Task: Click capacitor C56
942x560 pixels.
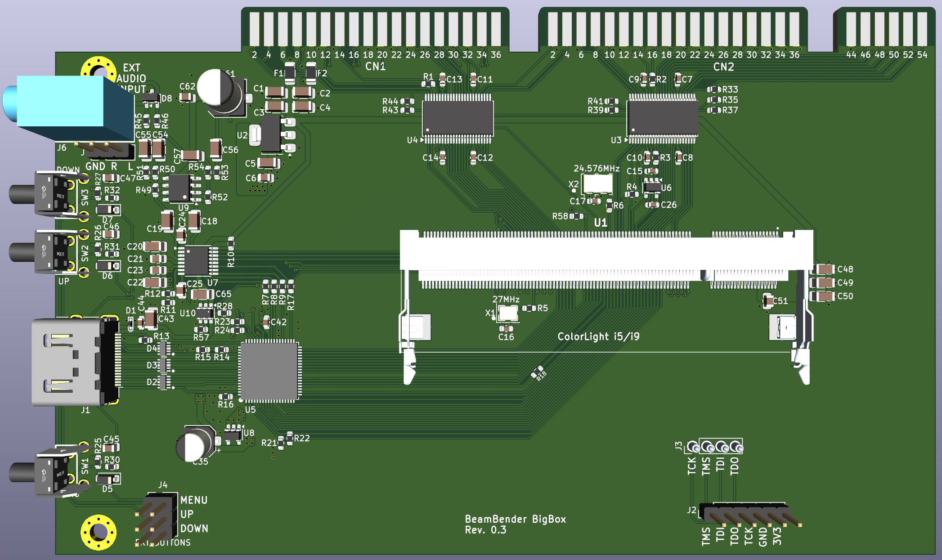Action: (216, 149)
